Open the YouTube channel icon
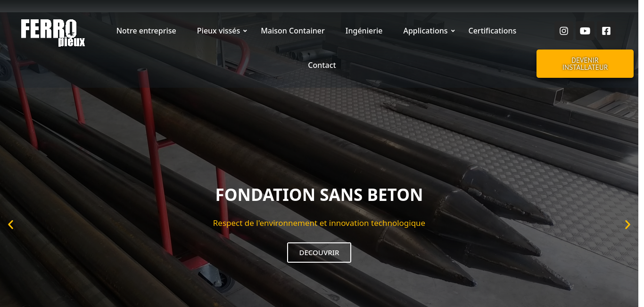Screen dimensions: 644x307 [585, 31]
